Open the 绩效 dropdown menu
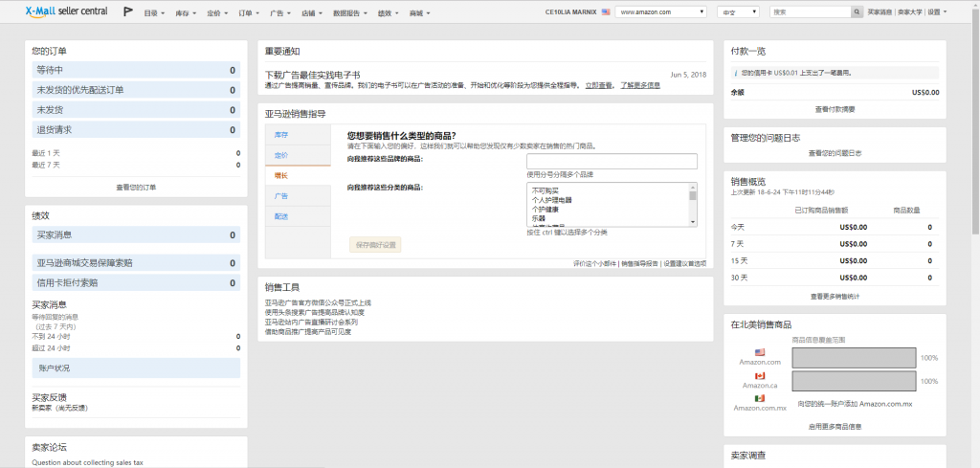 coord(389,13)
